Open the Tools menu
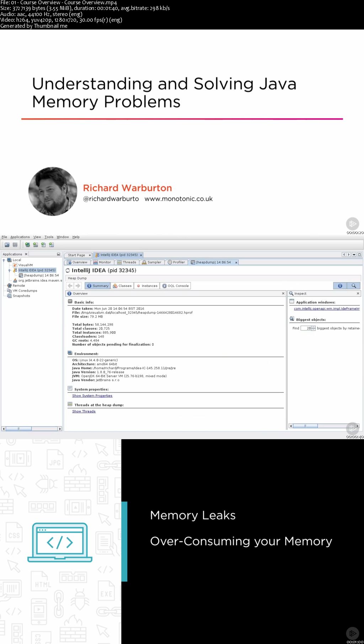 tap(49, 237)
